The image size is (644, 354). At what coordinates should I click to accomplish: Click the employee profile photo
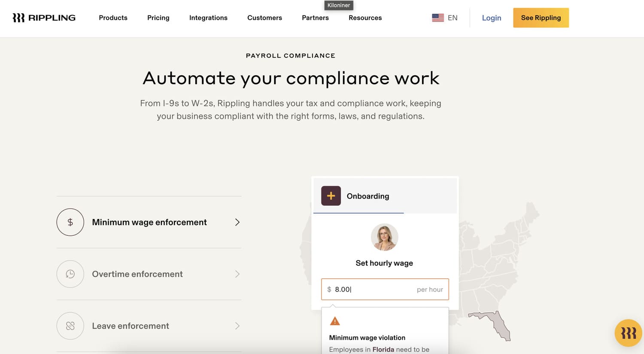[x=384, y=237]
